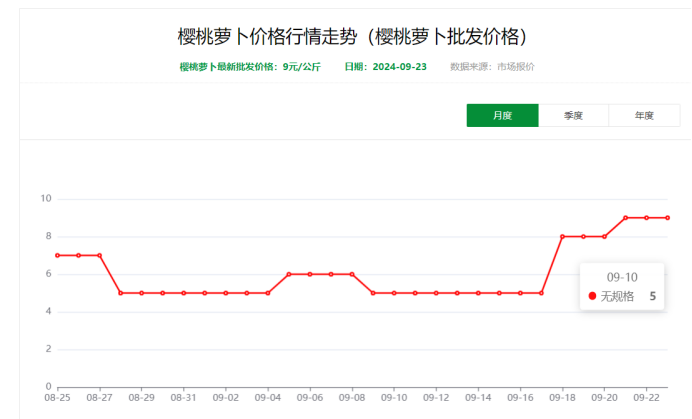Click the data point above 08-29
Viewport: 692px width, 419px height.
pyautogui.click(x=142, y=293)
